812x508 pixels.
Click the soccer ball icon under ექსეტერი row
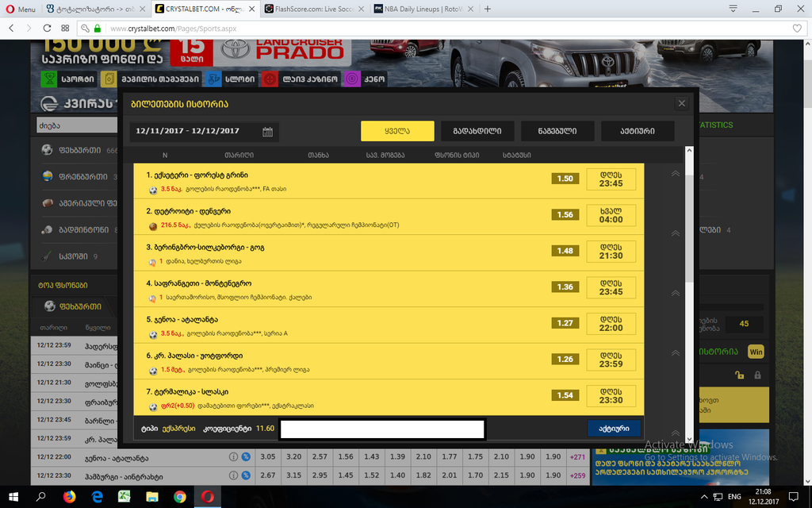point(153,190)
